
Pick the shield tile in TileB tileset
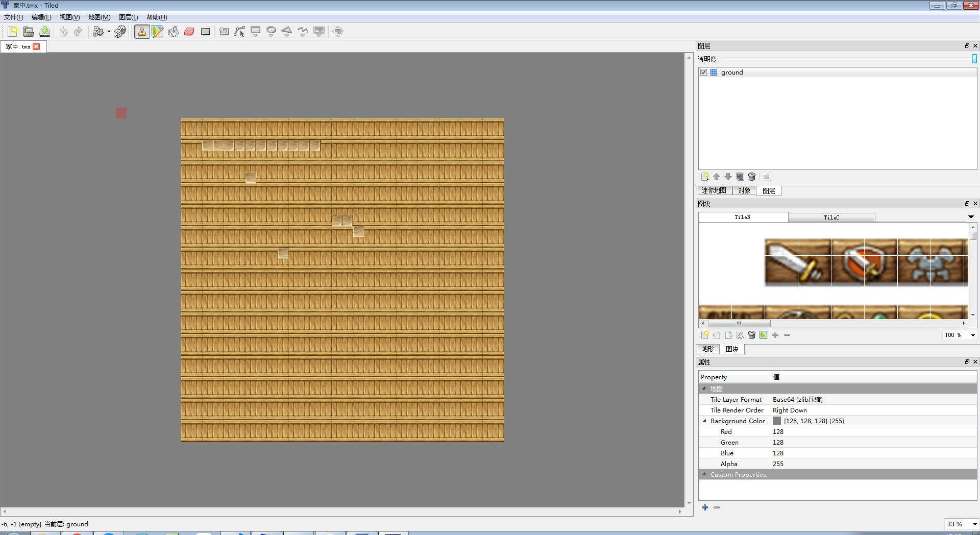click(x=864, y=262)
